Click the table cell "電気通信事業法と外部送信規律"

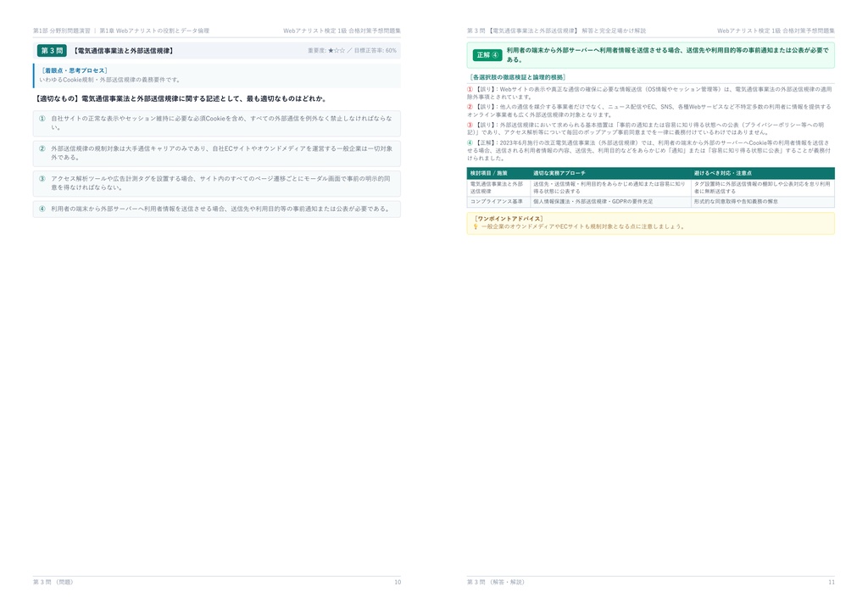(x=498, y=187)
